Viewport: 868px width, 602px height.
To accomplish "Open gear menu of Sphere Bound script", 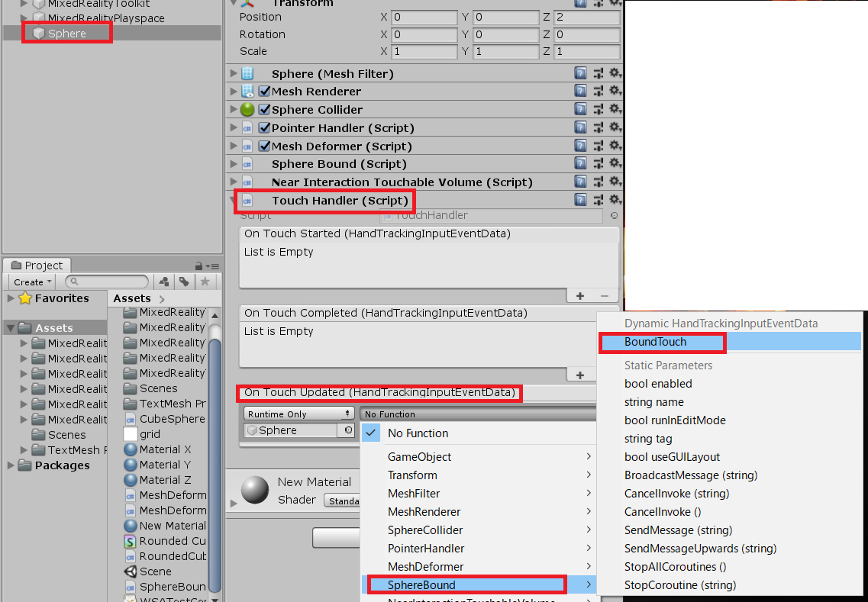I will pyautogui.click(x=615, y=163).
